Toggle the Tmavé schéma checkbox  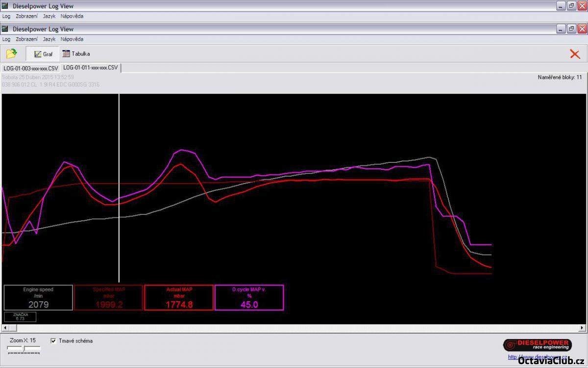pyautogui.click(x=53, y=341)
